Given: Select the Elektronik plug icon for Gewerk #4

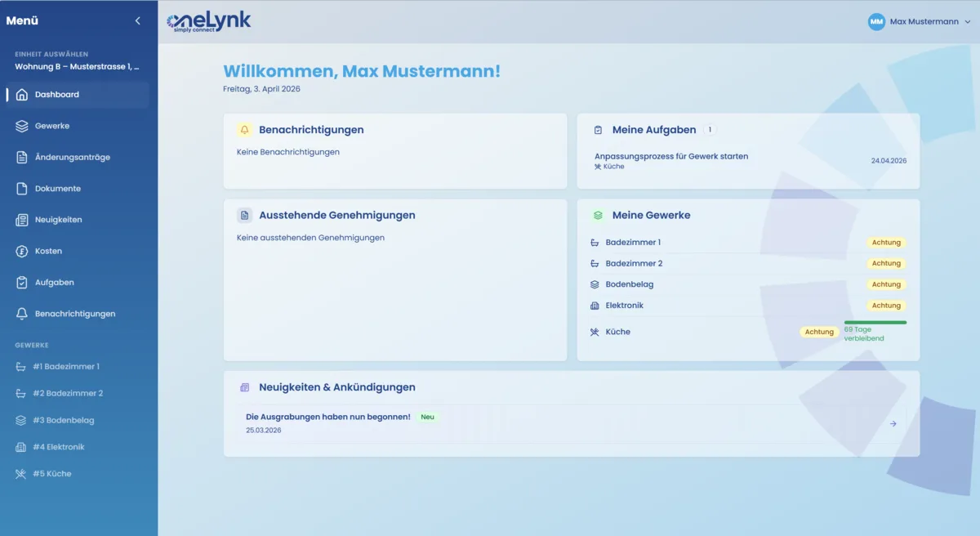Looking at the screenshot, I should point(22,446).
